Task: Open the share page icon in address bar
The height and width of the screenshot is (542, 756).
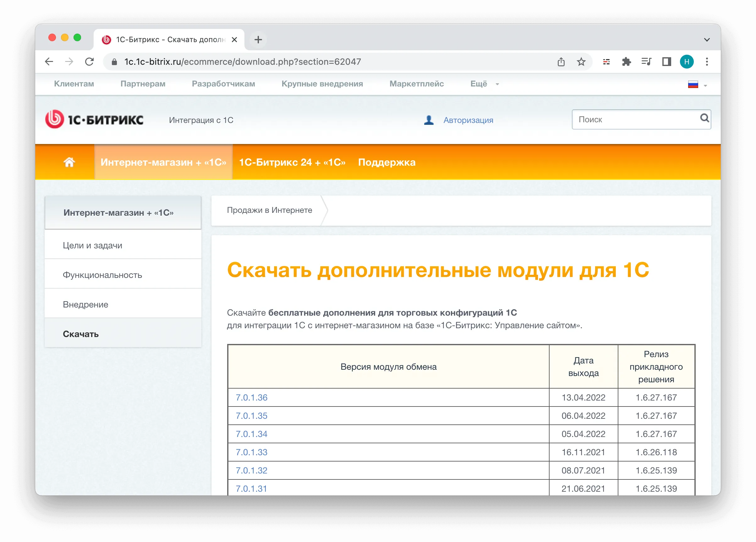Action: (561, 62)
